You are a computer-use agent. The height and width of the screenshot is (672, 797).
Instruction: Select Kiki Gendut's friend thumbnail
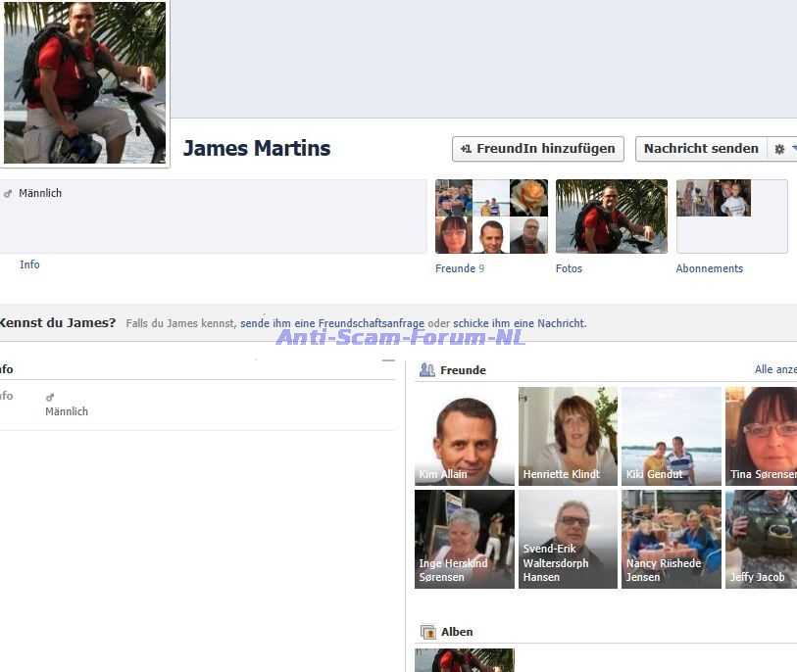tap(671, 436)
